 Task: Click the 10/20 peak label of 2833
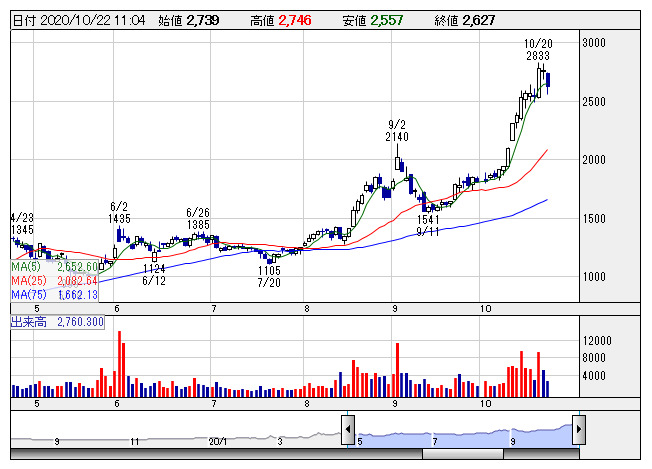[538, 50]
